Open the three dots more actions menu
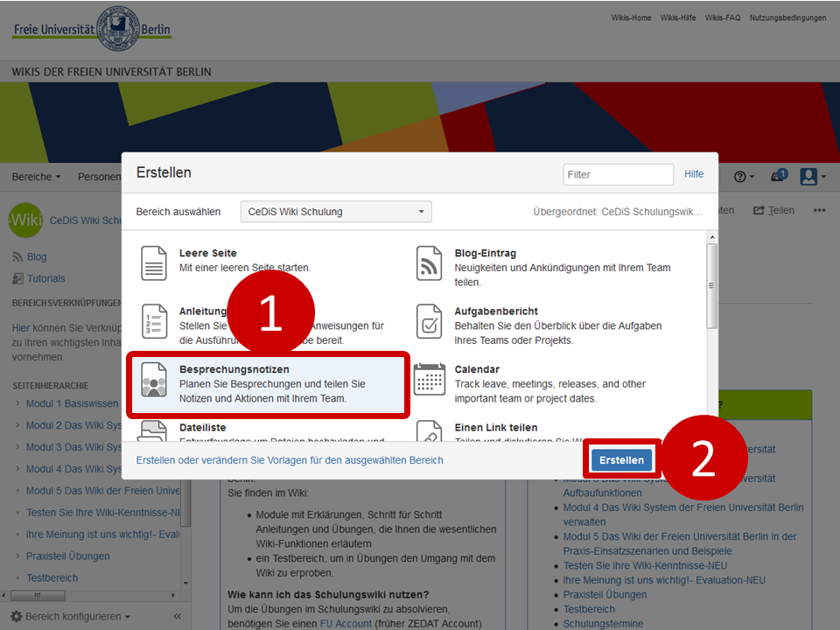This screenshot has height=630, width=840. 819,211
